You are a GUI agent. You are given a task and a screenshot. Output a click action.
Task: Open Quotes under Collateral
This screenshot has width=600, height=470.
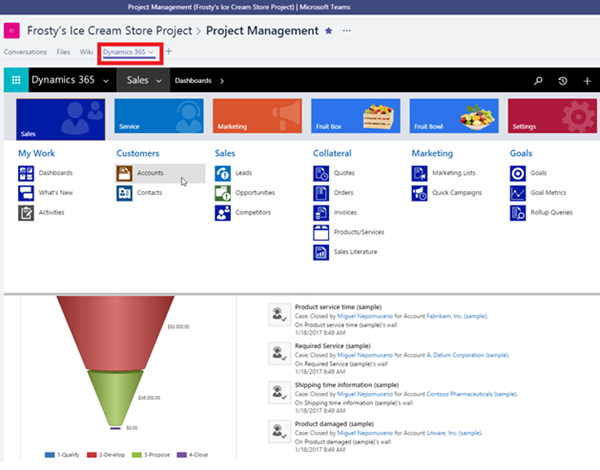[344, 173]
